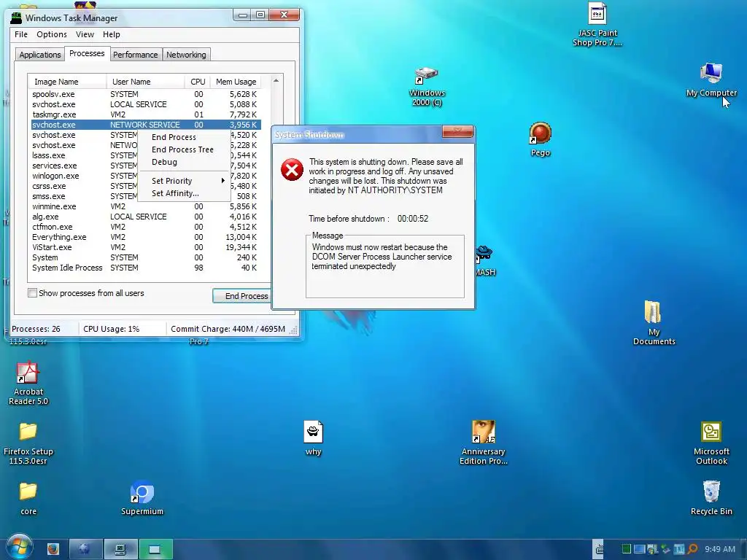
Task: Select the spoolsv.exe process row
Action: (146, 94)
